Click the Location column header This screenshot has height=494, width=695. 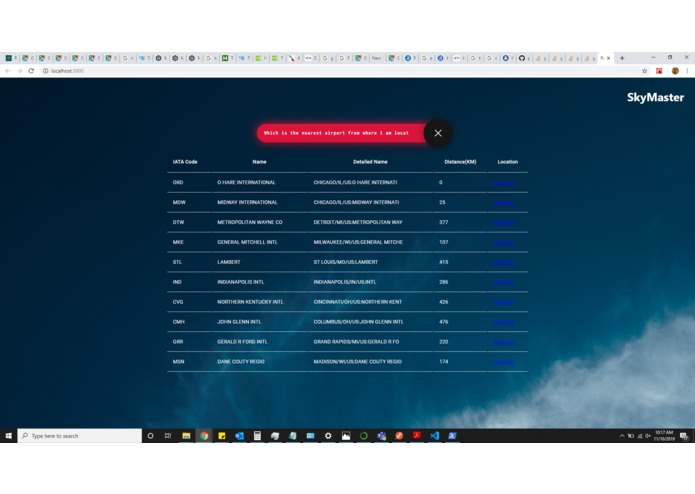[508, 162]
